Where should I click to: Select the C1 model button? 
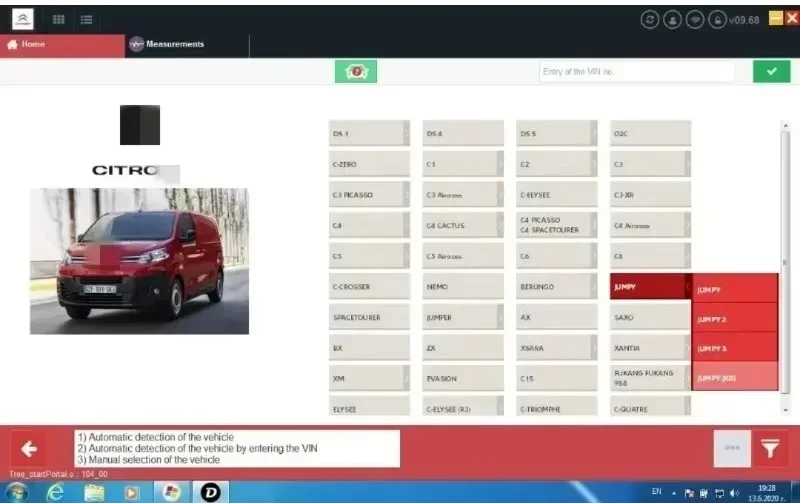coord(463,164)
